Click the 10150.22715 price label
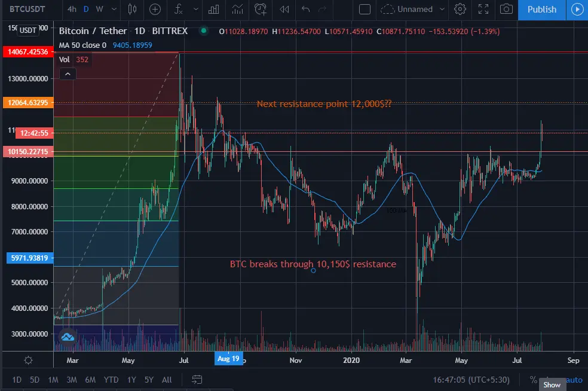Viewport: 588px width, 391px height. click(28, 152)
